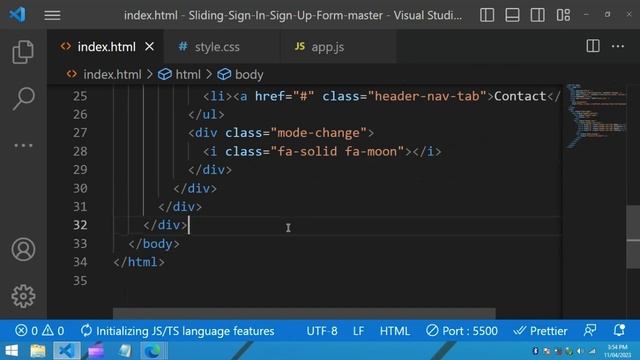This screenshot has width=640, height=360.
Task: Click the horizontal editor scrollbar
Action: (x=304, y=314)
